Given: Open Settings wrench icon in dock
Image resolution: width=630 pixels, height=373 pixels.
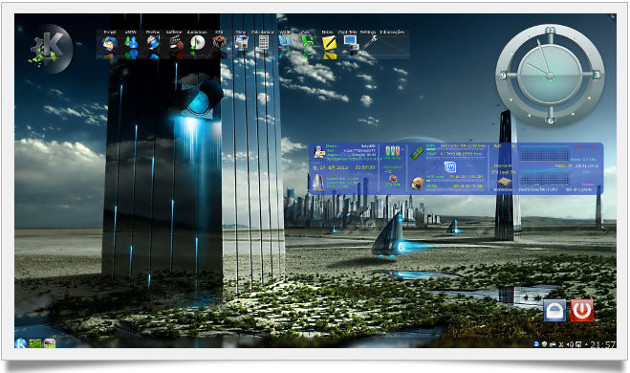Looking at the screenshot, I should click(x=370, y=42).
